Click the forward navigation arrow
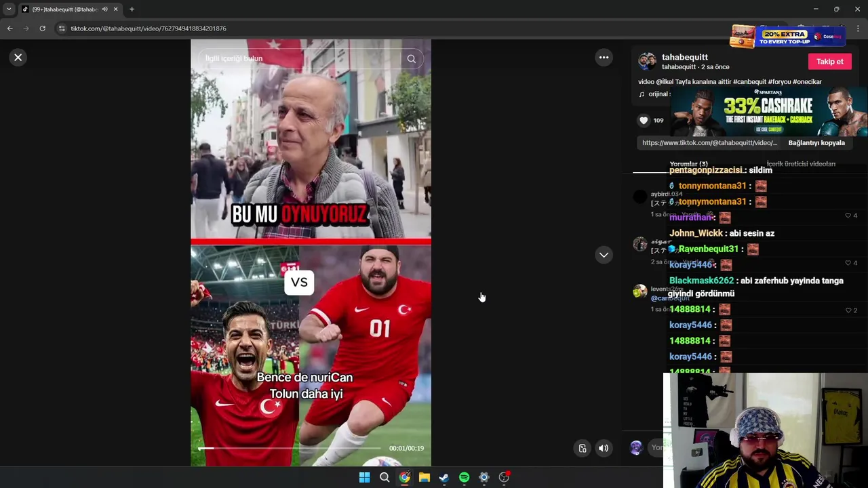Viewport: 868px width, 488px height. coord(26,28)
